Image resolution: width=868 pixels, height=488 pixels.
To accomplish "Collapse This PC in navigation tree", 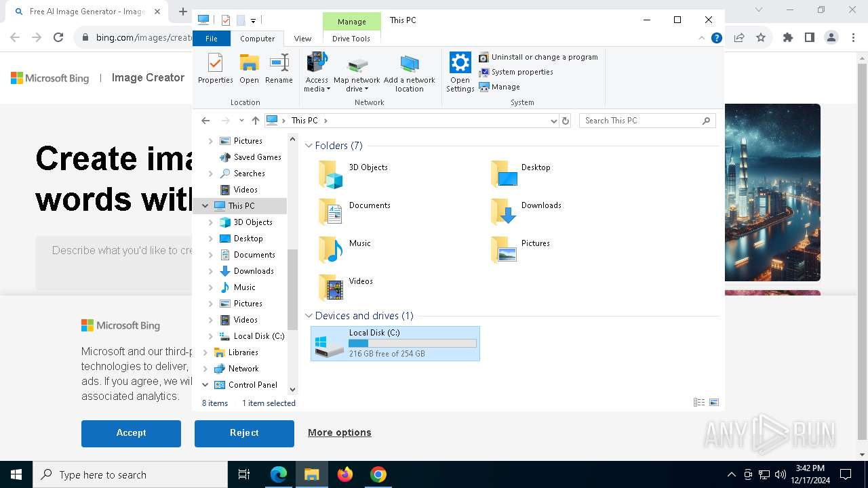I will click(205, 206).
